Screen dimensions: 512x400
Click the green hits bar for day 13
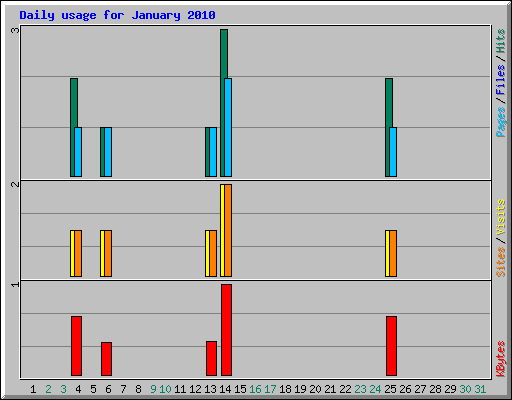pyautogui.click(x=207, y=152)
